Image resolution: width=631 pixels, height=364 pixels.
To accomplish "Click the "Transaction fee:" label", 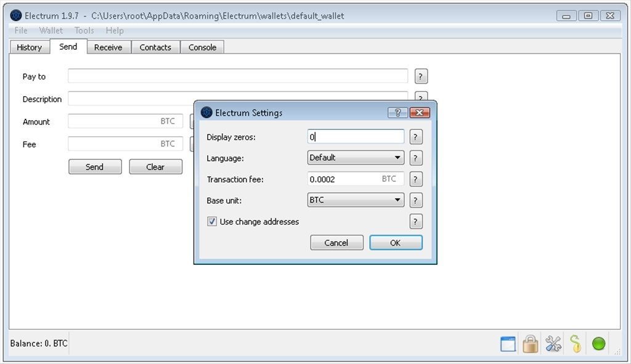I will click(x=235, y=179).
